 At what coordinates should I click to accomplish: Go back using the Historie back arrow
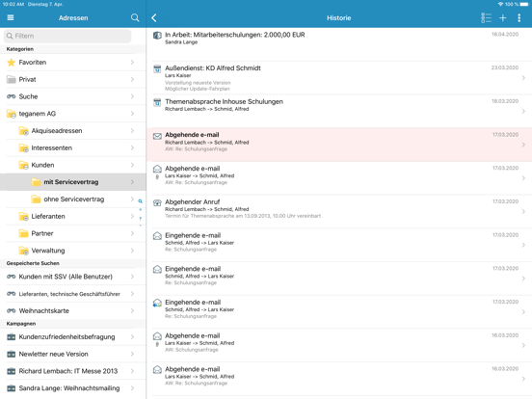[x=154, y=18]
